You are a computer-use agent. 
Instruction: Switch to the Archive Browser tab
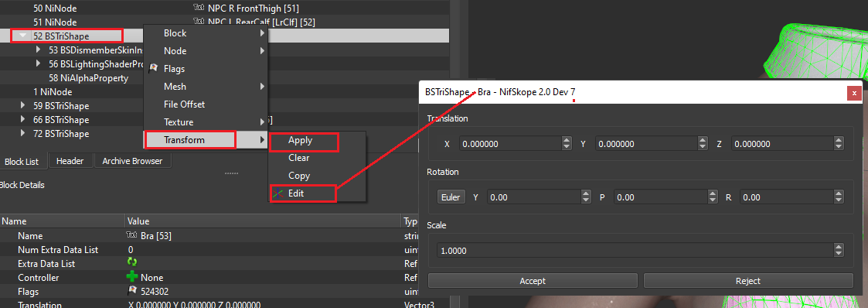132,161
